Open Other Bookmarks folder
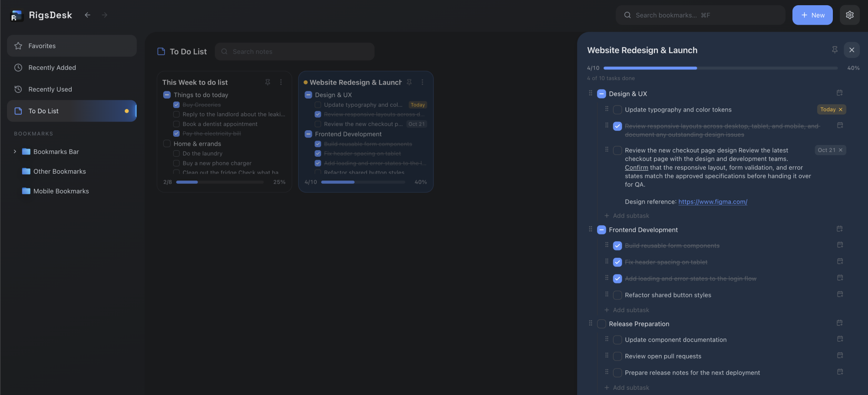868x395 pixels. click(59, 171)
